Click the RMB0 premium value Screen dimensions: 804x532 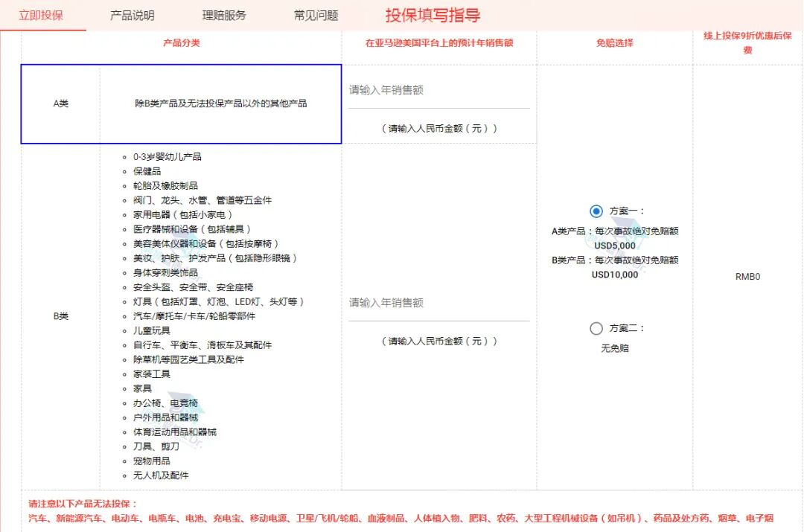tap(747, 277)
